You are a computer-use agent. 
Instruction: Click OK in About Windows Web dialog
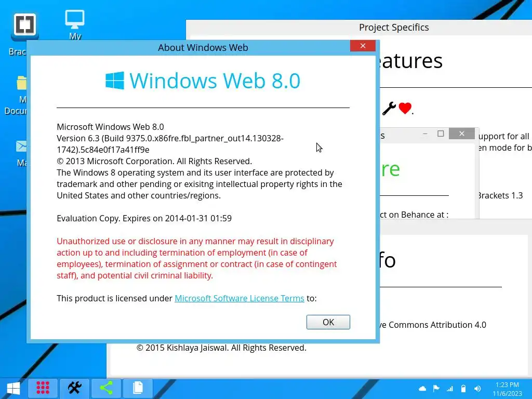point(328,322)
